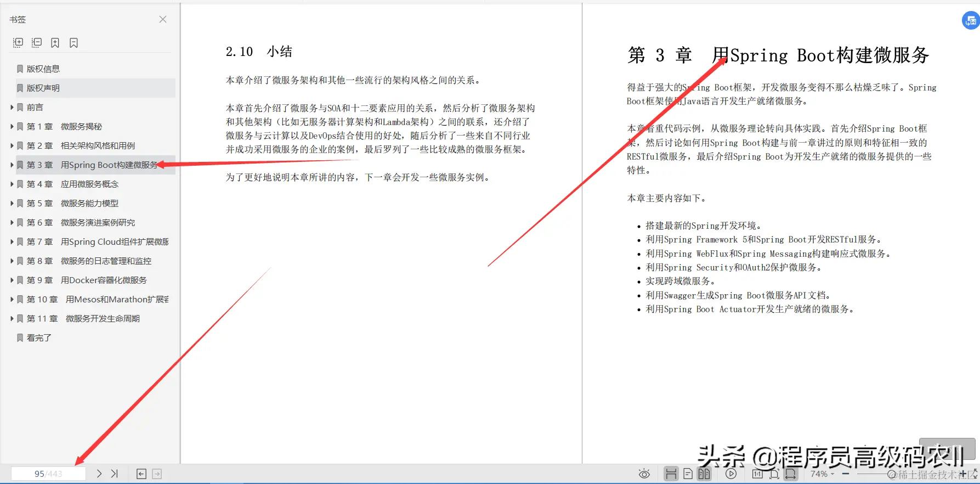
Task: Adjust the zoom slider handle
Action: [x=891, y=474]
